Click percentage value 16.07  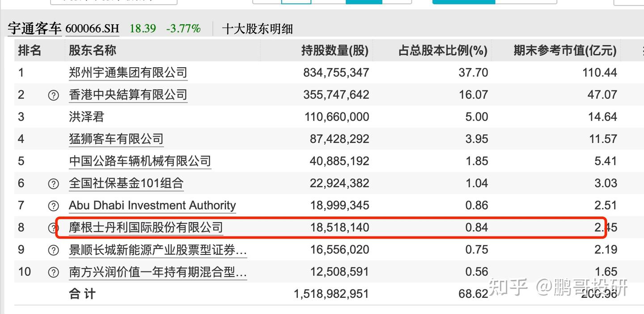tap(473, 95)
